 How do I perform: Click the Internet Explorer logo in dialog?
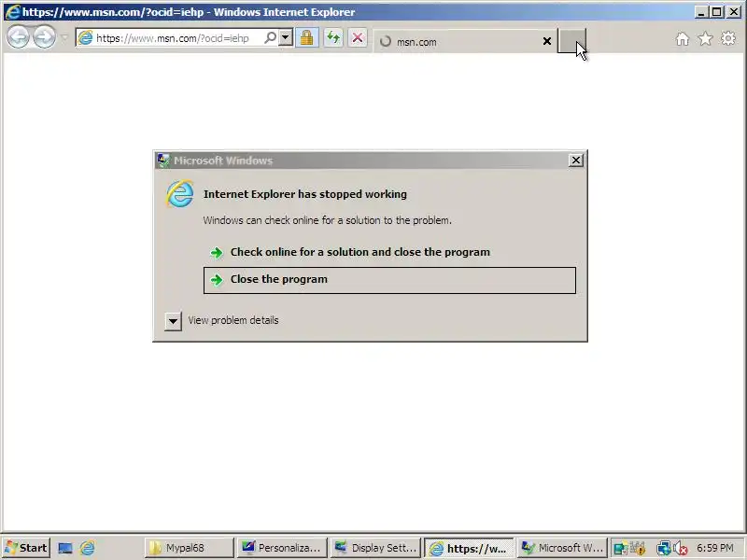click(x=180, y=194)
